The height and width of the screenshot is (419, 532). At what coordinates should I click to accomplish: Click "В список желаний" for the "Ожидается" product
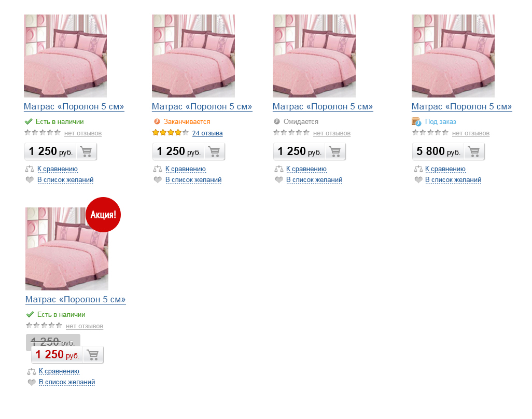point(314,180)
